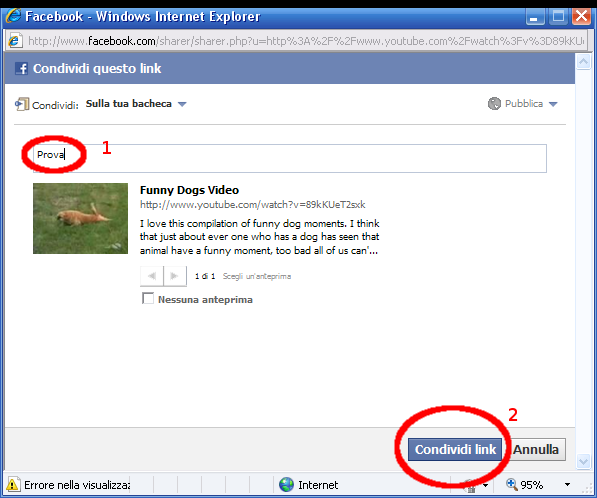This screenshot has height=498, width=597.
Task: Expand the zoom level dropdown arrow
Action: click(x=567, y=485)
